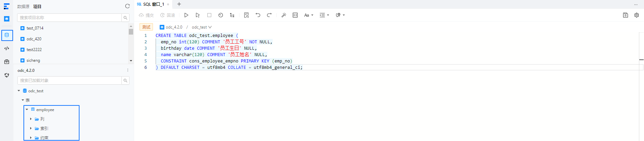Click the project search magnifier icon
The width and height of the screenshot is (644, 141).
tap(125, 17)
